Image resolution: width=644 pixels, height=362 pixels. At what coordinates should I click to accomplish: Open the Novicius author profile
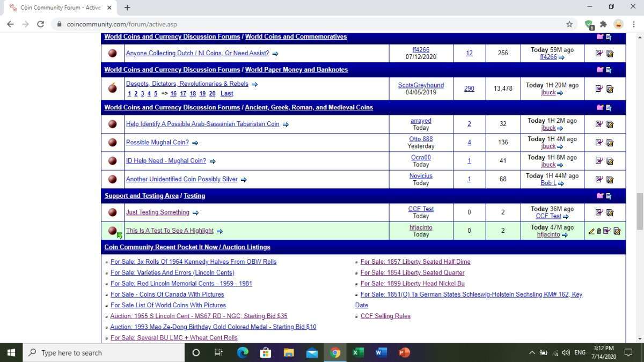coord(421,176)
